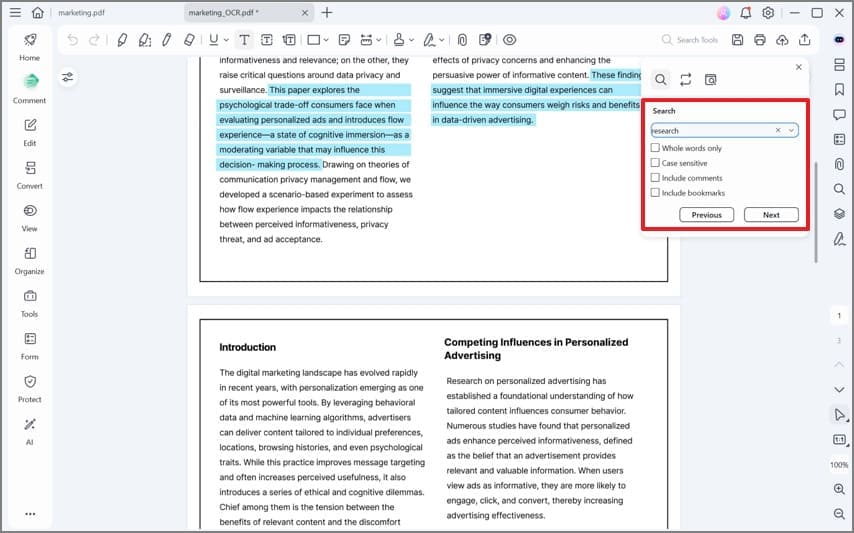Select the highlighter tool
Screen dimensions: 854x533
click(x=122, y=40)
